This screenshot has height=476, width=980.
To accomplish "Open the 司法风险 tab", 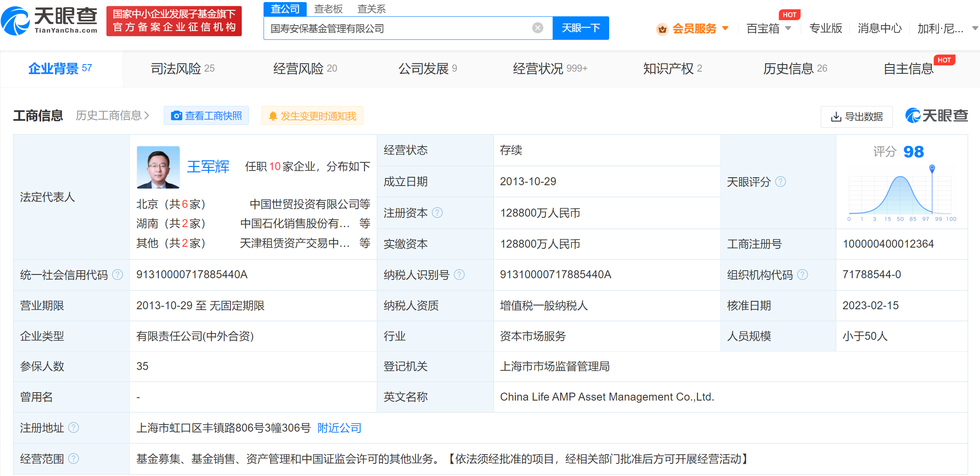I will [182, 68].
